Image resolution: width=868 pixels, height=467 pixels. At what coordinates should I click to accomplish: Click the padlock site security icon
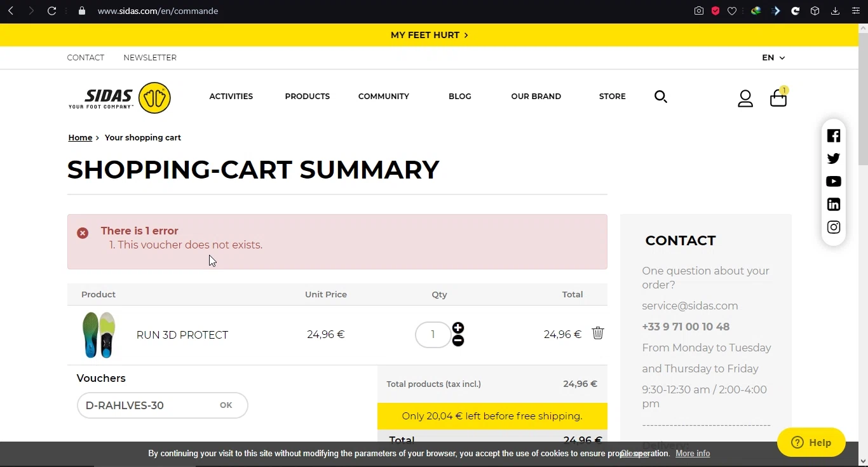click(81, 11)
